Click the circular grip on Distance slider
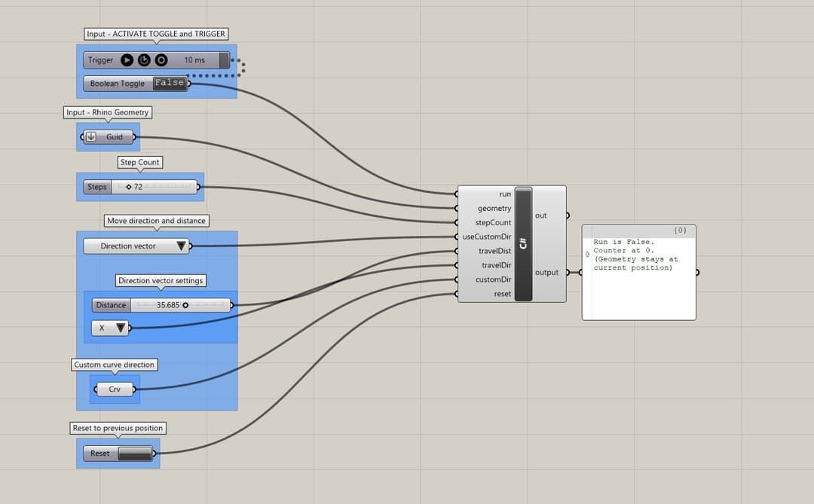 click(185, 305)
